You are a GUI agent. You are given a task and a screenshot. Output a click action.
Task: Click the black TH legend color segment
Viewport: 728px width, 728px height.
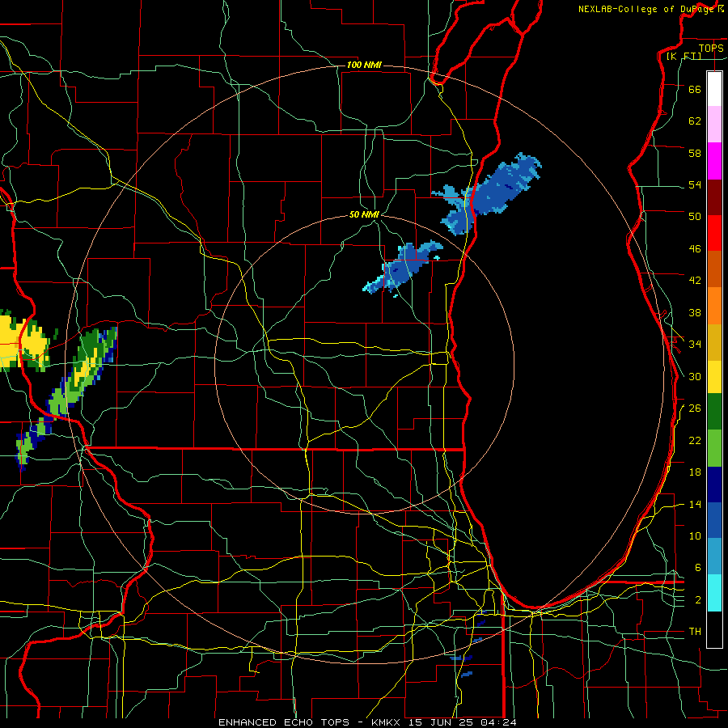click(x=714, y=629)
